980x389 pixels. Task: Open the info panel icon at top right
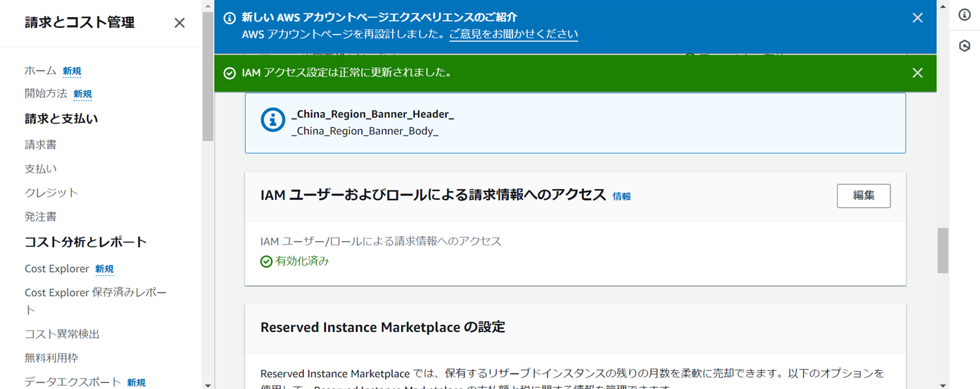click(964, 15)
